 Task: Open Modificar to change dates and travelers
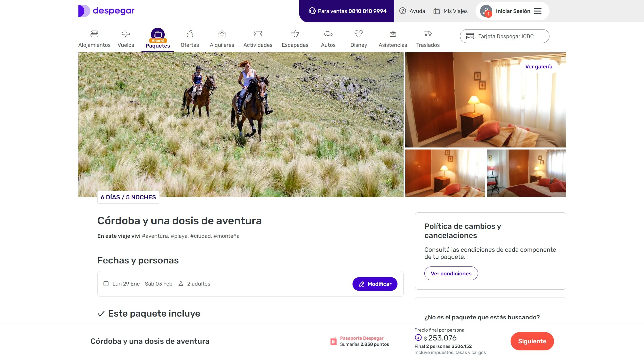(x=375, y=284)
